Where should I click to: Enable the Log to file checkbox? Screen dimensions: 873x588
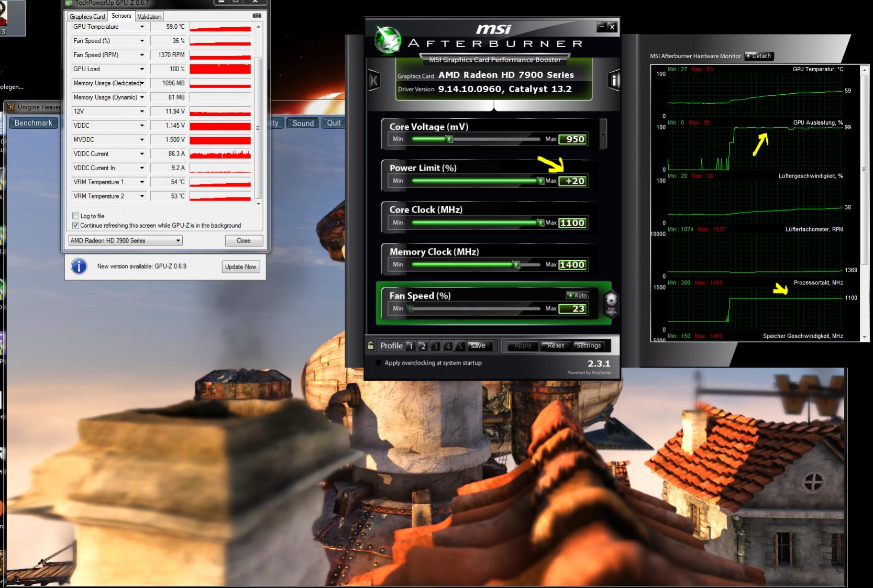click(x=75, y=216)
